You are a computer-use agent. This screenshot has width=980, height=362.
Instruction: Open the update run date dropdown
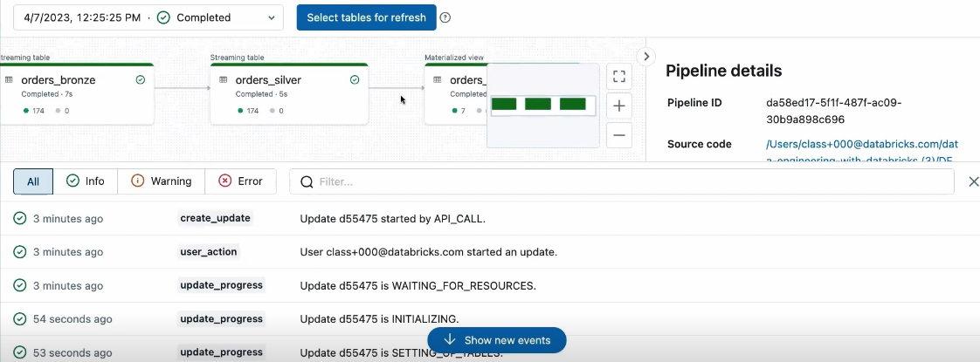click(148, 17)
